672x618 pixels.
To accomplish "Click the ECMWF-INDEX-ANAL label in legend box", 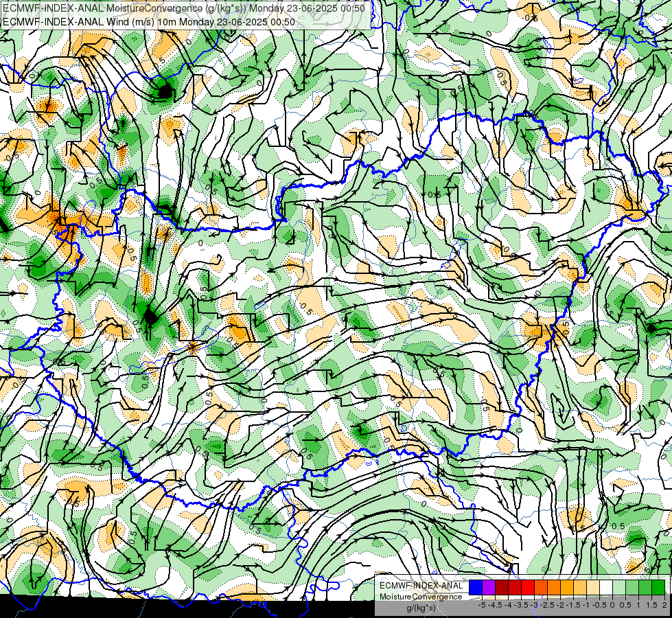I will (421, 586).
